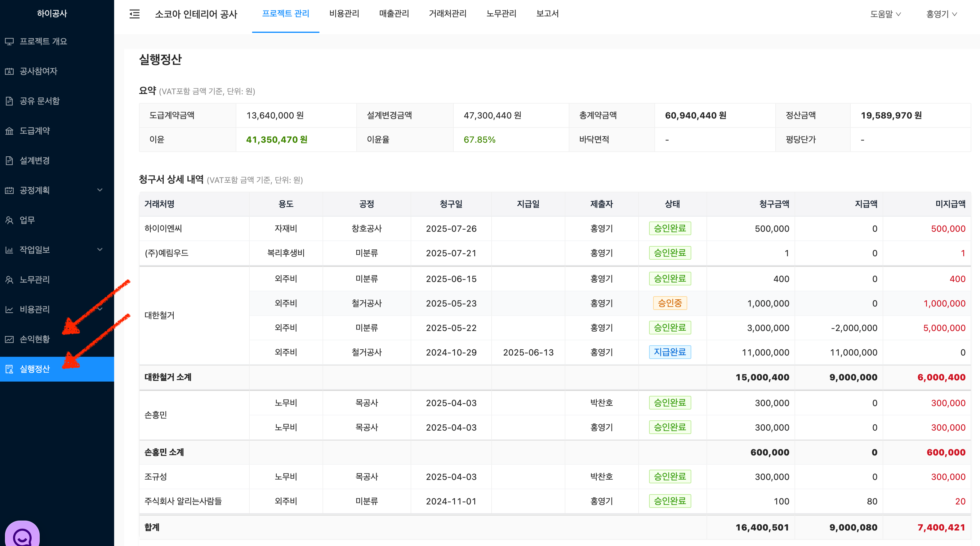Click the 손익현황 chart icon
Viewport: 980px width, 546px height.
click(x=9, y=339)
